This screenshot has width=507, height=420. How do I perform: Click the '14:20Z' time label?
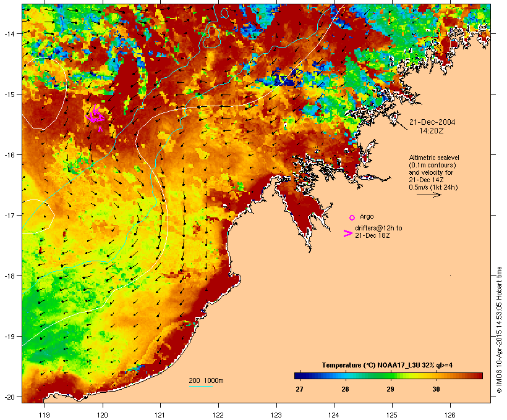(432, 131)
